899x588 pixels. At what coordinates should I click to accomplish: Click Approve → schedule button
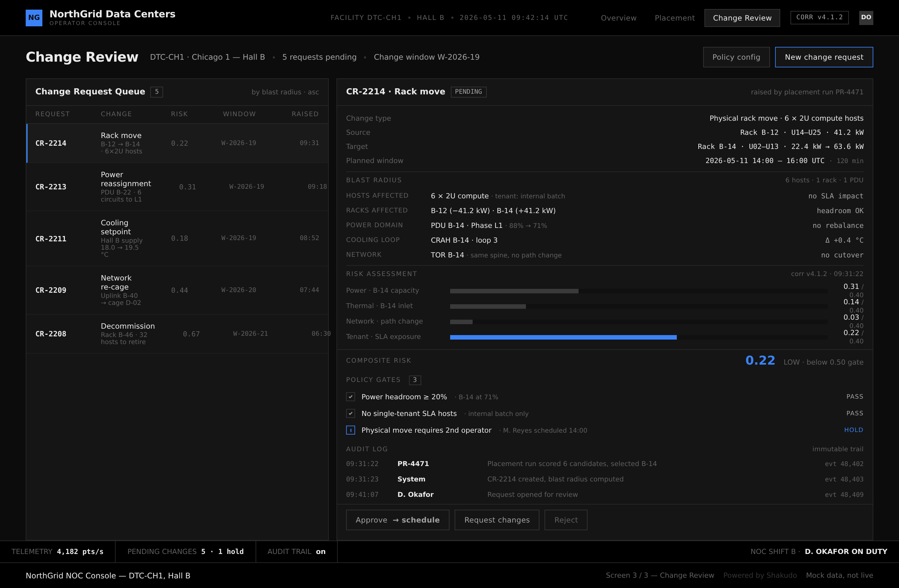(x=397, y=520)
